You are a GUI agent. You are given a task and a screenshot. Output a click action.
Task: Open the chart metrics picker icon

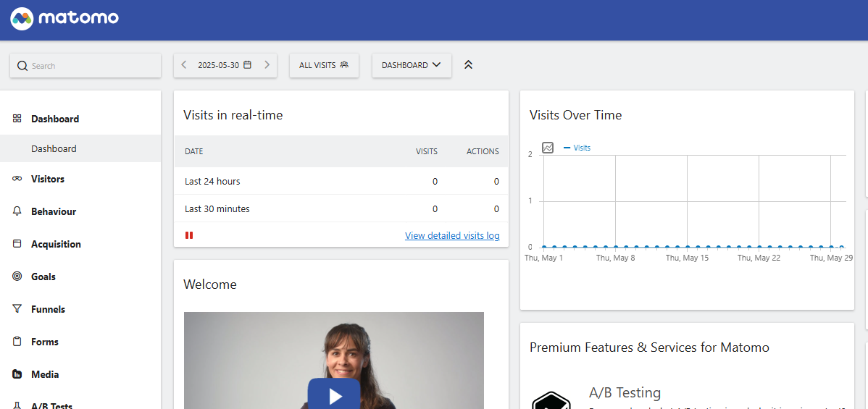[548, 148]
